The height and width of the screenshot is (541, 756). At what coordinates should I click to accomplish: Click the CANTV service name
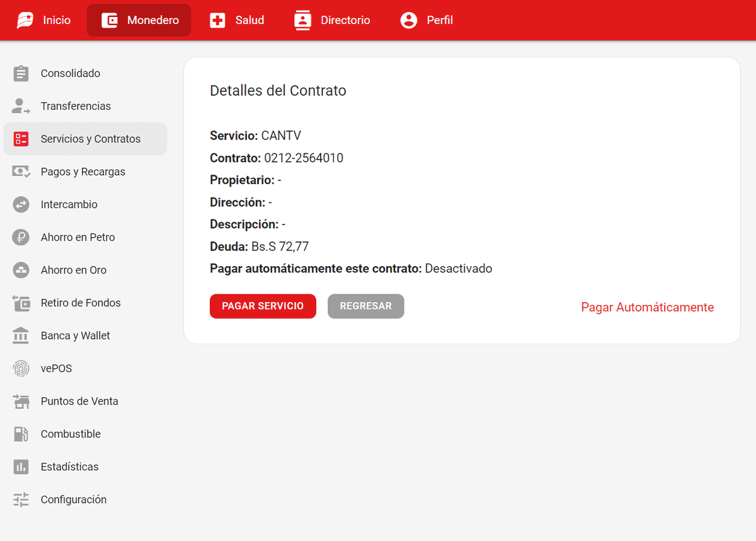coord(281,136)
